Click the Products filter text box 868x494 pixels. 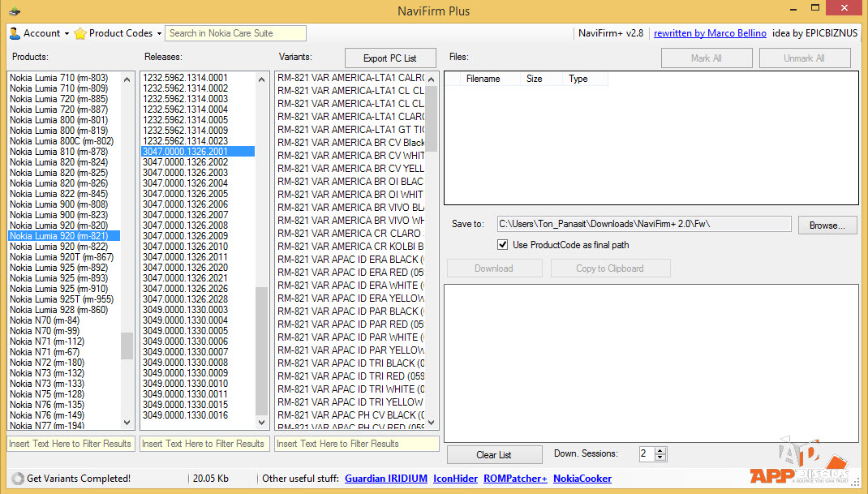pyautogui.click(x=71, y=444)
